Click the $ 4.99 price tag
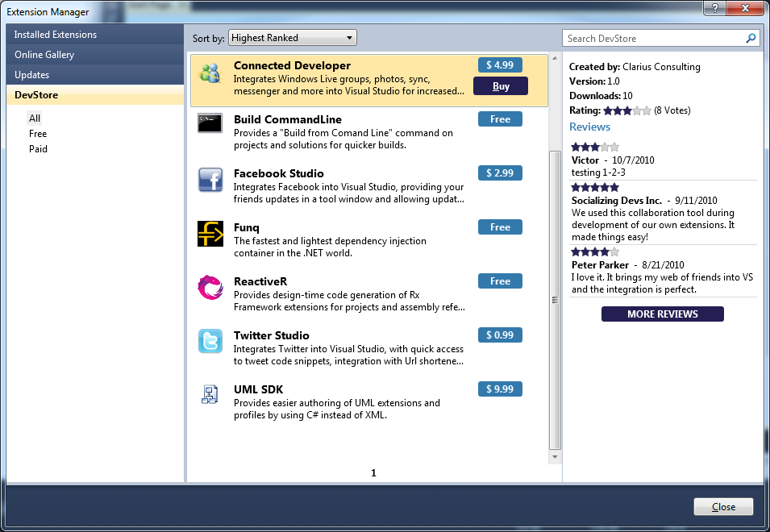Screen dimensions: 770x532 click(500, 64)
